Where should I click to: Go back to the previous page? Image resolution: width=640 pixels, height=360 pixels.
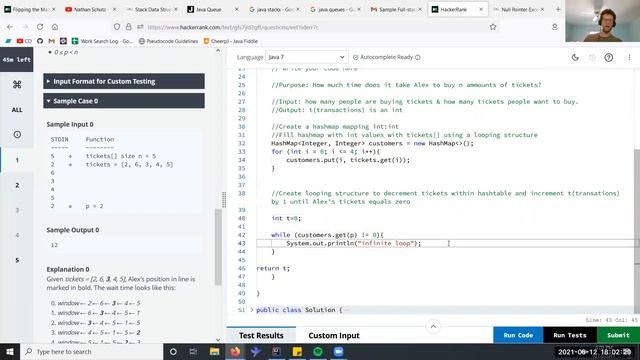coord(10,27)
